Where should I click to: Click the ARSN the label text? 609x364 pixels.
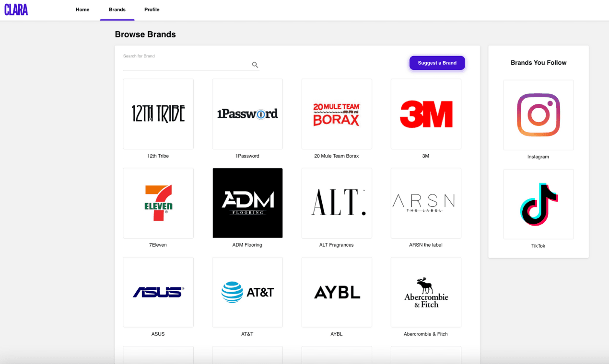point(426,245)
